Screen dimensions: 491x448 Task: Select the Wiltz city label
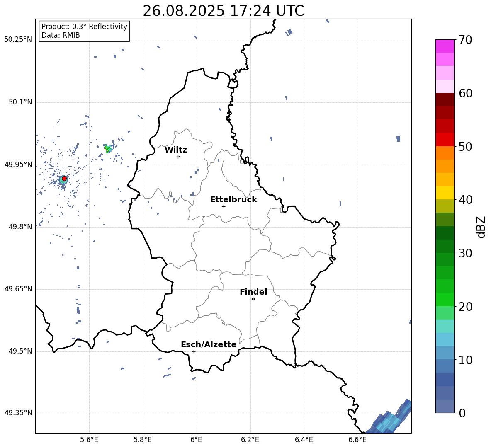pos(176,150)
